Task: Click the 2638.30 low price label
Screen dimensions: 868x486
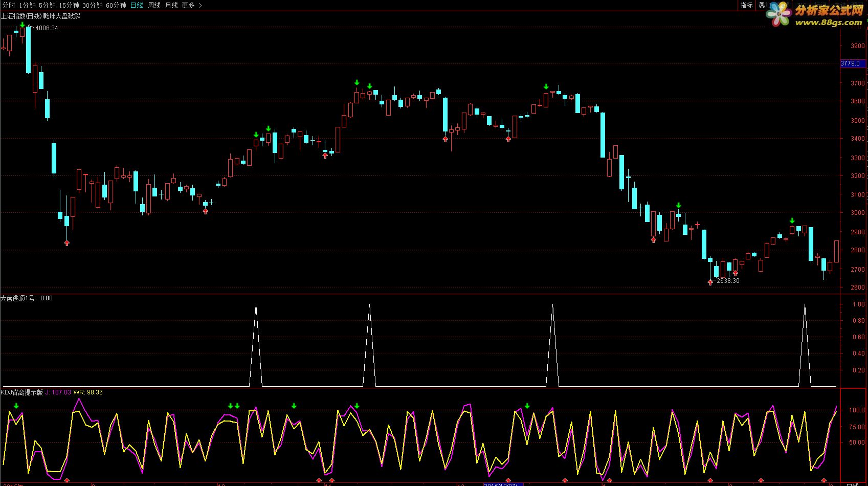Action: click(728, 281)
